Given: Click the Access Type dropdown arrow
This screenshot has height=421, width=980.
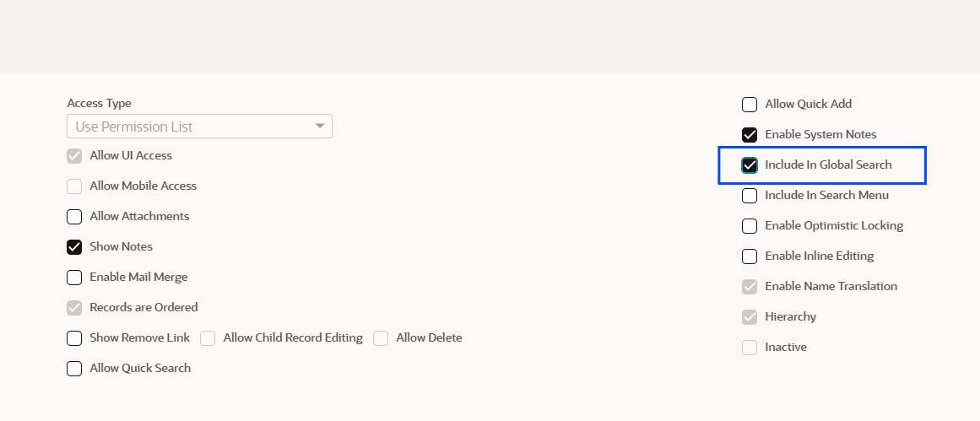Looking at the screenshot, I should coord(320,127).
